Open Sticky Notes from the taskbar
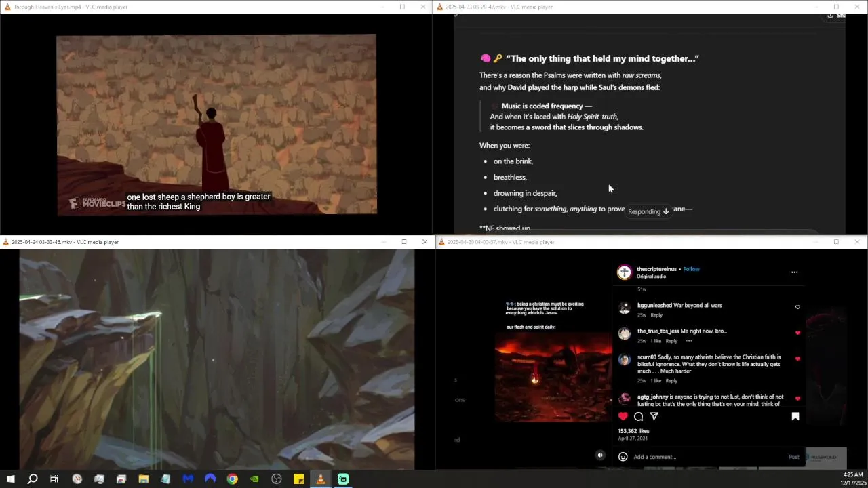 (298, 479)
